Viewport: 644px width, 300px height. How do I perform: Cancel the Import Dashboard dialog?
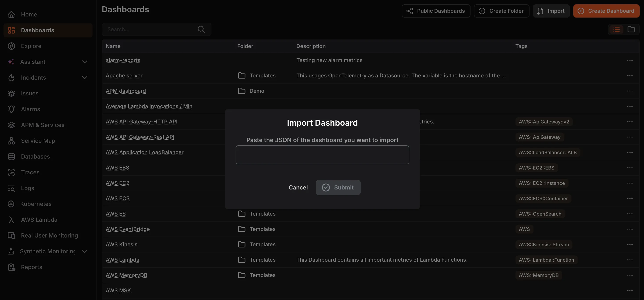coord(298,187)
